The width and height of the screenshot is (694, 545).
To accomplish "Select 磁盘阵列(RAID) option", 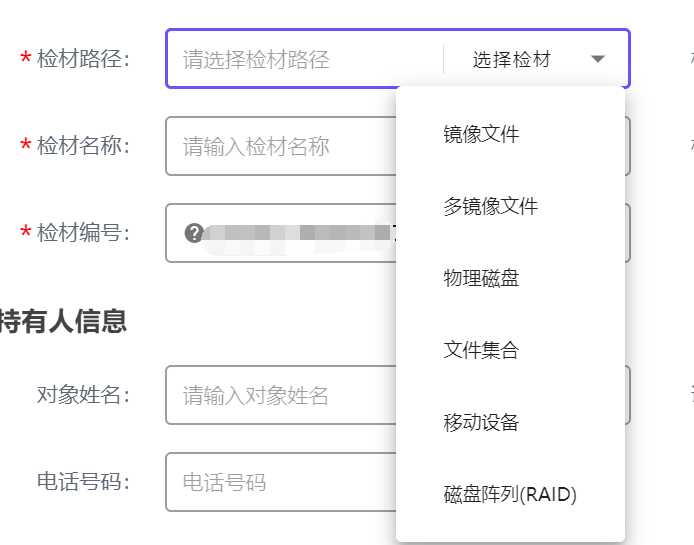I will (x=510, y=495).
